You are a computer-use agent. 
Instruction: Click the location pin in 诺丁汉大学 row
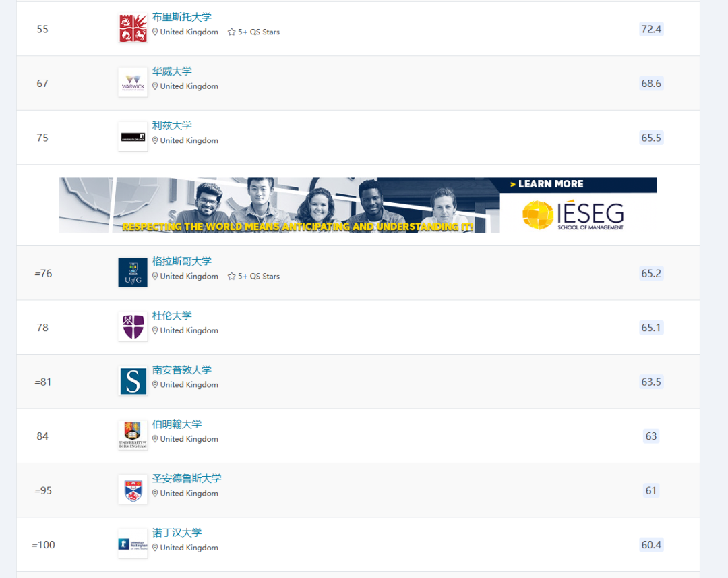click(155, 548)
